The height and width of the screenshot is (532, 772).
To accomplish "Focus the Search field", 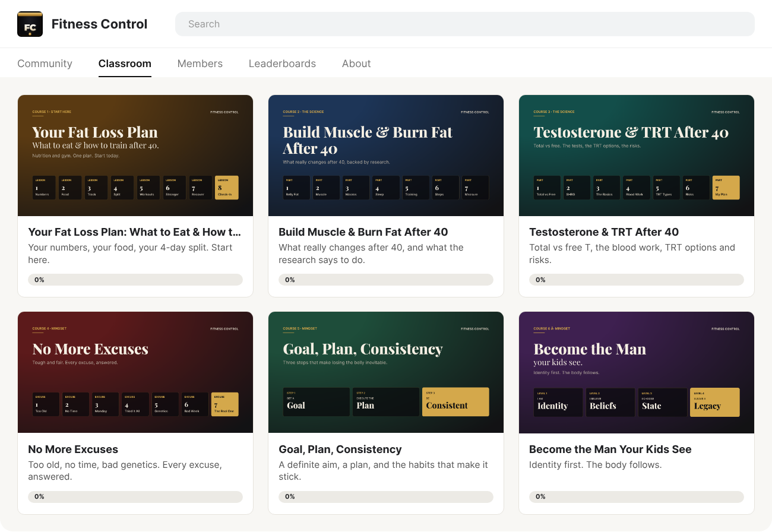I will [465, 24].
